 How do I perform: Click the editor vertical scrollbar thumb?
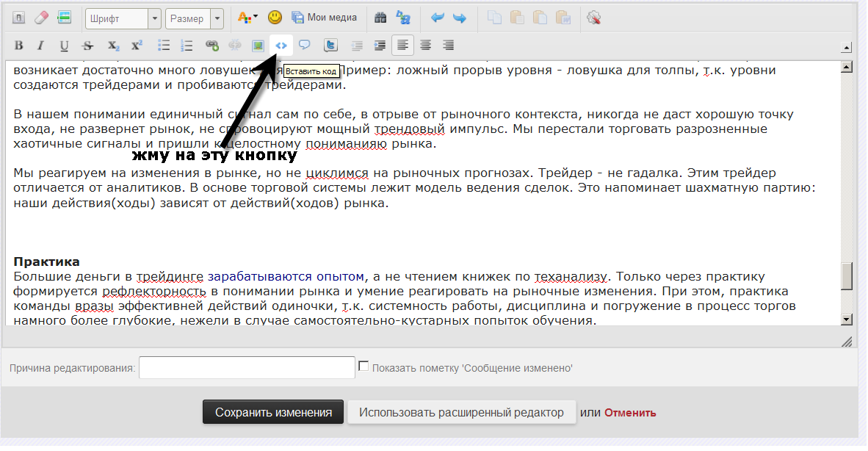[x=847, y=276]
